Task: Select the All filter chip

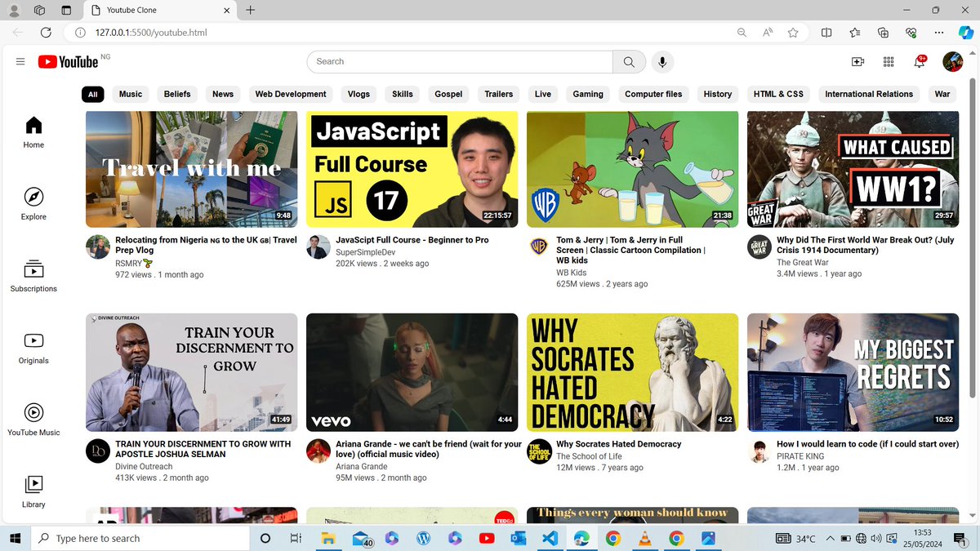Action: pos(93,94)
